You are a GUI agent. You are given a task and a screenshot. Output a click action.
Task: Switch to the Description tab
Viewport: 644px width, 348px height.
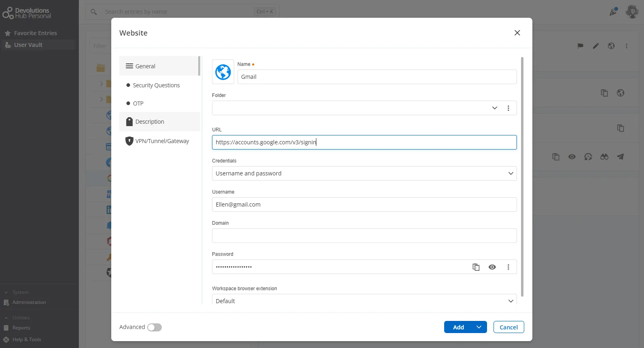(x=159, y=122)
